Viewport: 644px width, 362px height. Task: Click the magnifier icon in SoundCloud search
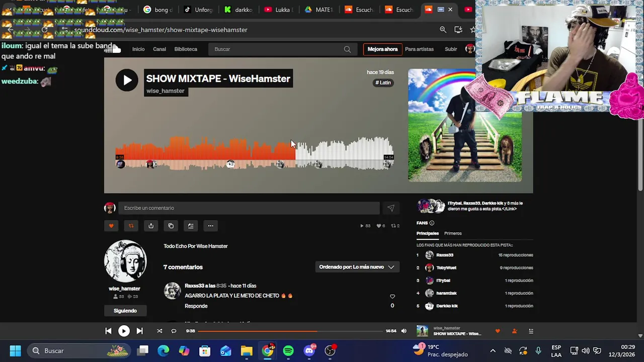(x=347, y=49)
